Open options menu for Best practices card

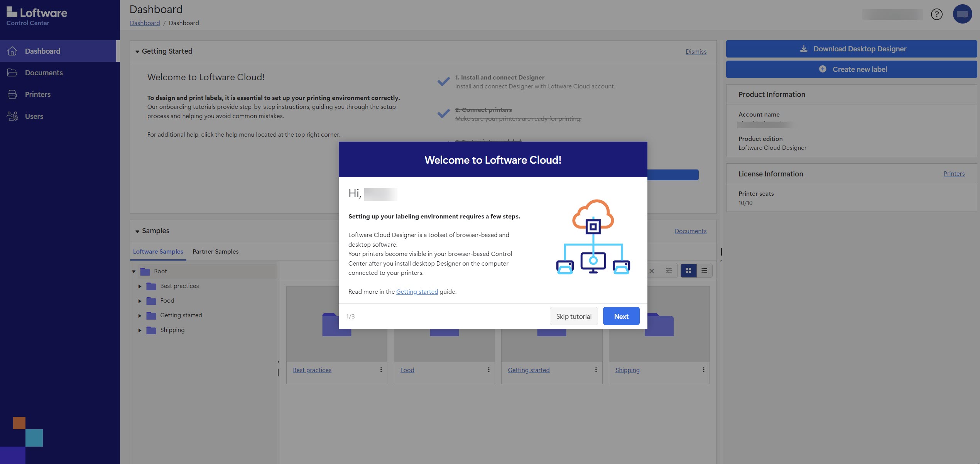point(381,370)
